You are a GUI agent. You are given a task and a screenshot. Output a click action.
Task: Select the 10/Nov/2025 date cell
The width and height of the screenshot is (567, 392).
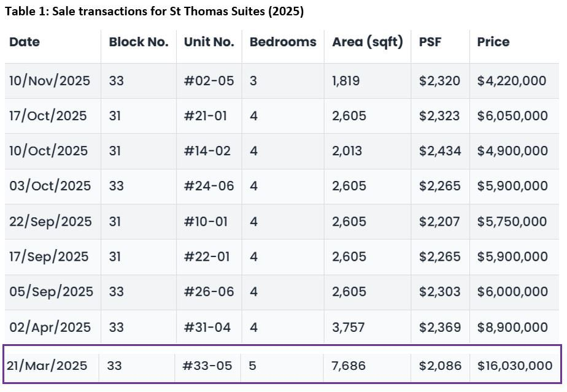pos(49,81)
